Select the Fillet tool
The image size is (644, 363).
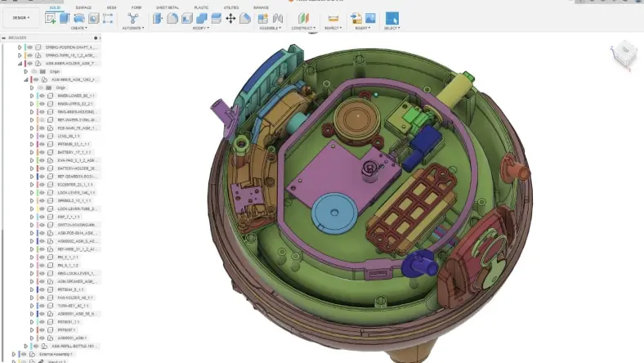pos(172,18)
